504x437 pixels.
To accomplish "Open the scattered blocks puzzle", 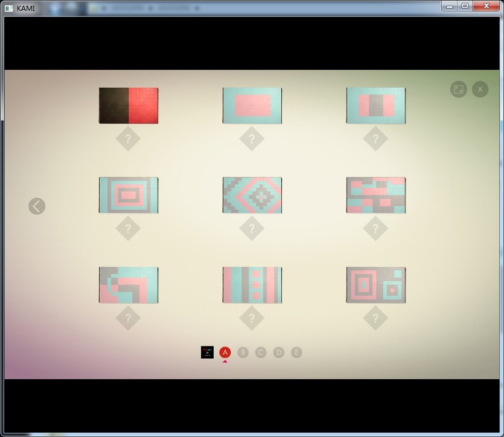I will click(x=376, y=195).
